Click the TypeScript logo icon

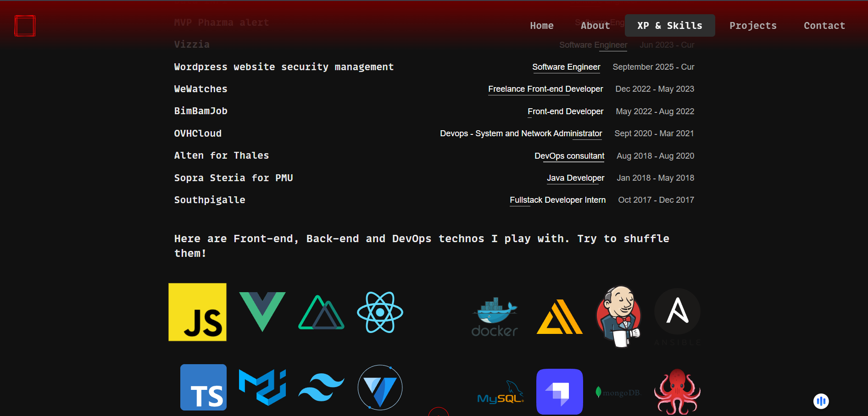pos(203,388)
